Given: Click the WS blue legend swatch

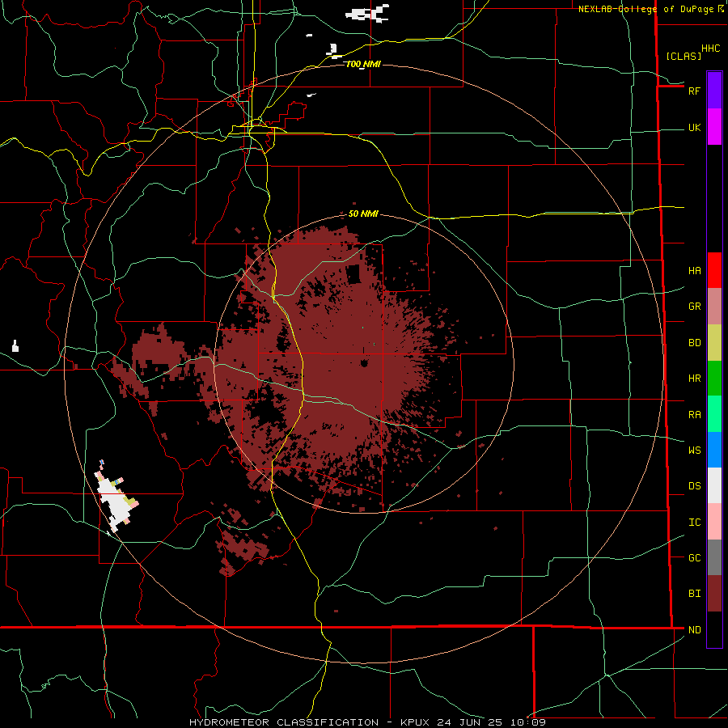Looking at the screenshot, I should click(x=714, y=450).
